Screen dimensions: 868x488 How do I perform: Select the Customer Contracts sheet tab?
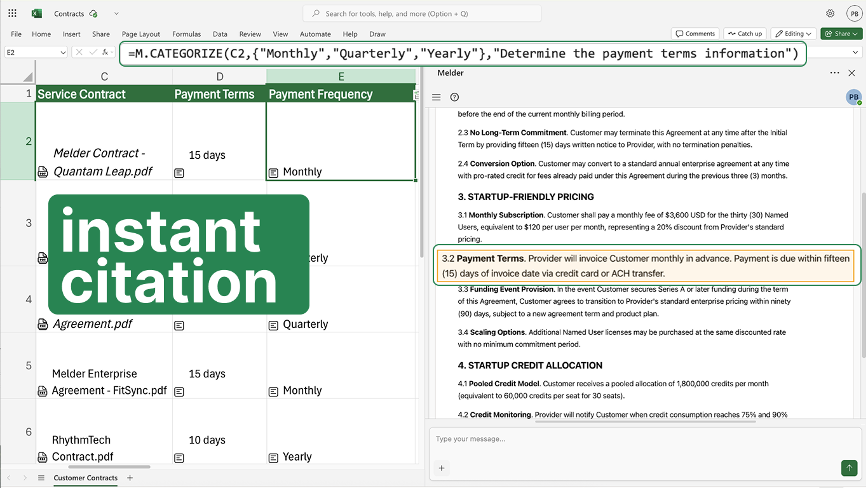point(86,478)
